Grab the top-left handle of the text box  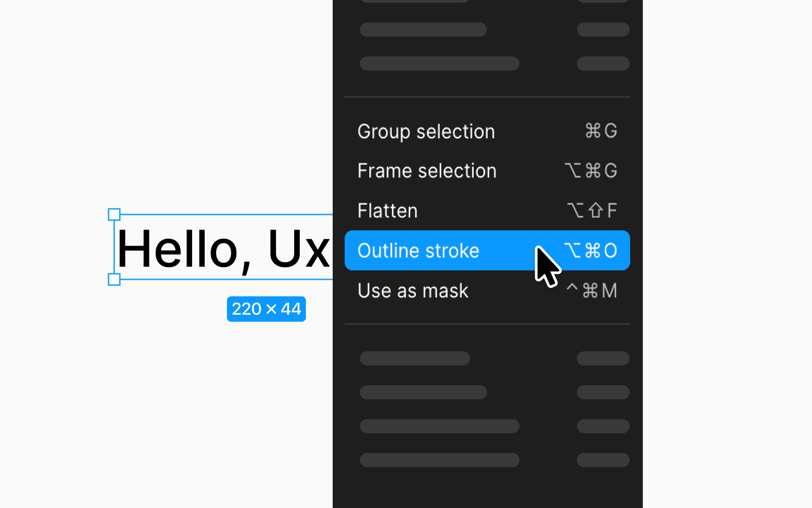coord(114,214)
